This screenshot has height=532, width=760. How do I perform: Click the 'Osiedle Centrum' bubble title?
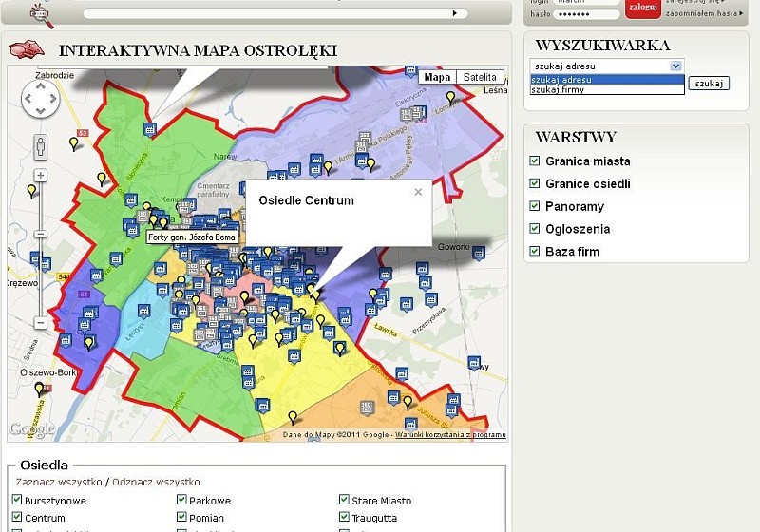pos(306,200)
